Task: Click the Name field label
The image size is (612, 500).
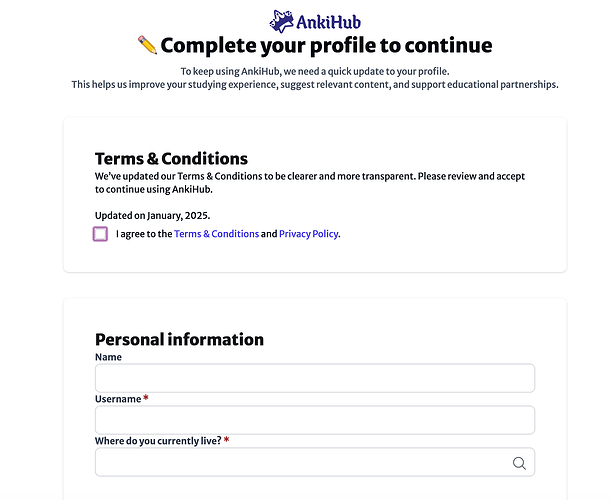Action: tap(108, 357)
